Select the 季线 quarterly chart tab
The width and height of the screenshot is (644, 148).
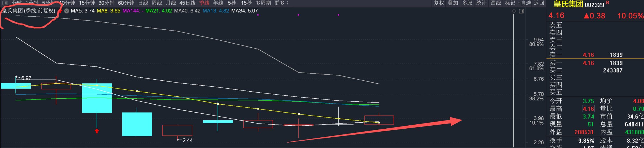click(x=204, y=3)
